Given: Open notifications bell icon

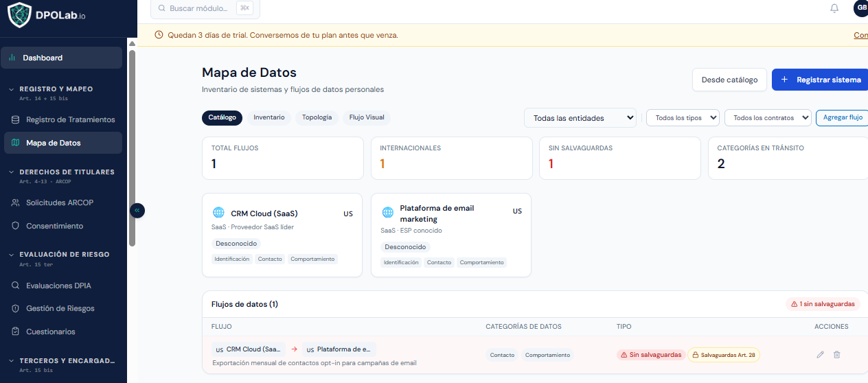Looking at the screenshot, I should point(834,8).
